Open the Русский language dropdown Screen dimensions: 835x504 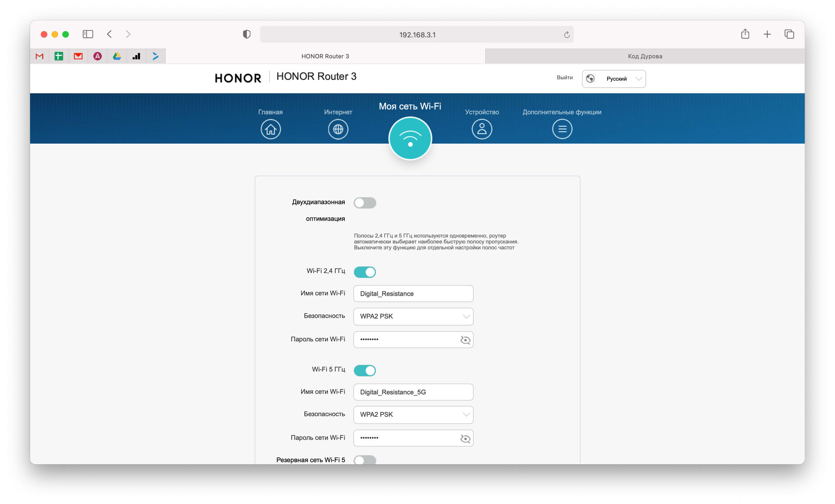coord(614,79)
